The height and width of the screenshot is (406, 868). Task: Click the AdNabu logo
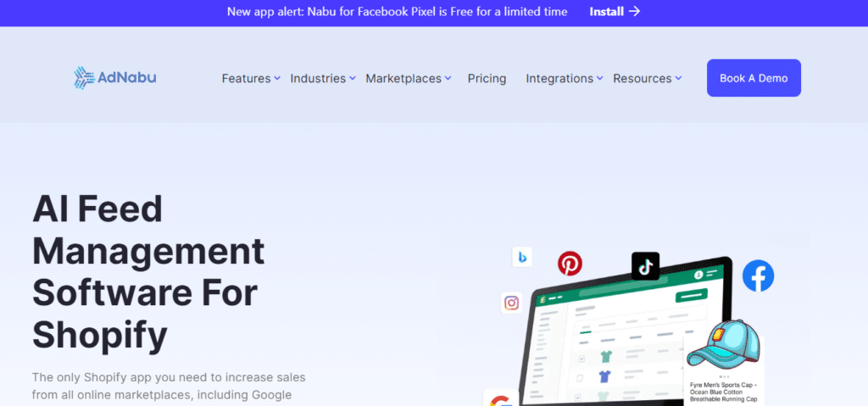[x=115, y=78]
